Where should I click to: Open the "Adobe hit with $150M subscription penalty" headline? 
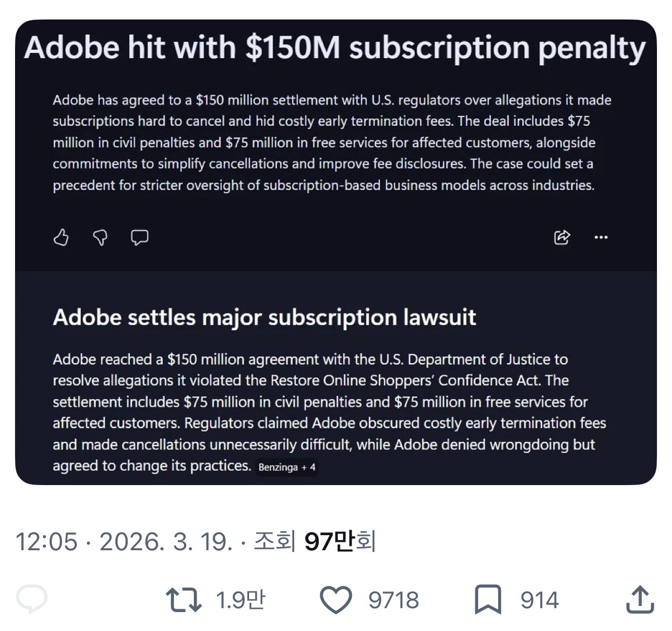click(x=334, y=48)
